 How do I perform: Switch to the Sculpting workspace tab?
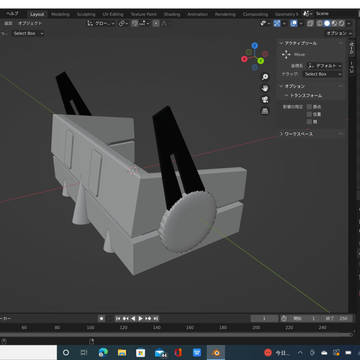(86, 14)
